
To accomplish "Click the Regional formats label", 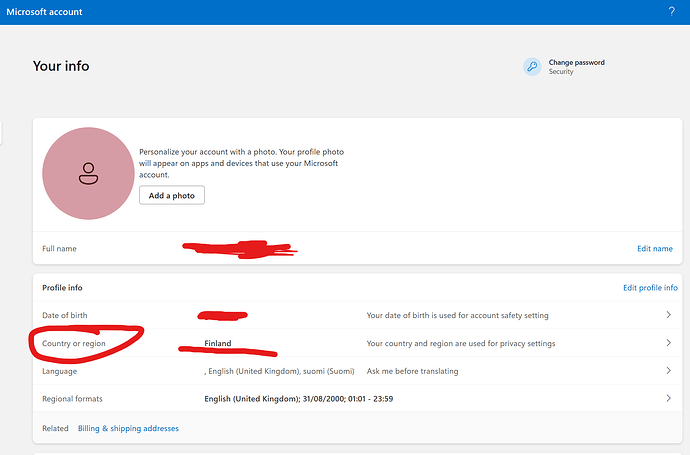I will pyautogui.click(x=72, y=399).
